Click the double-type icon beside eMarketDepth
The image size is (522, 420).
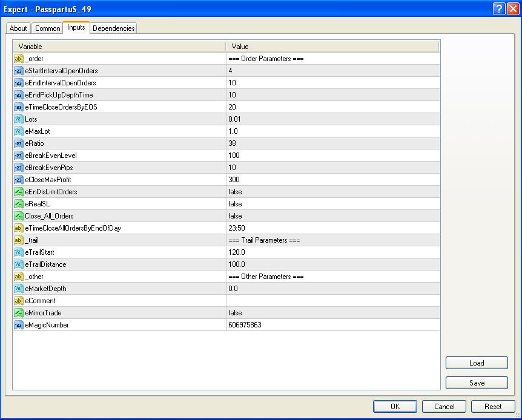pyautogui.click(x=18, y=289)
